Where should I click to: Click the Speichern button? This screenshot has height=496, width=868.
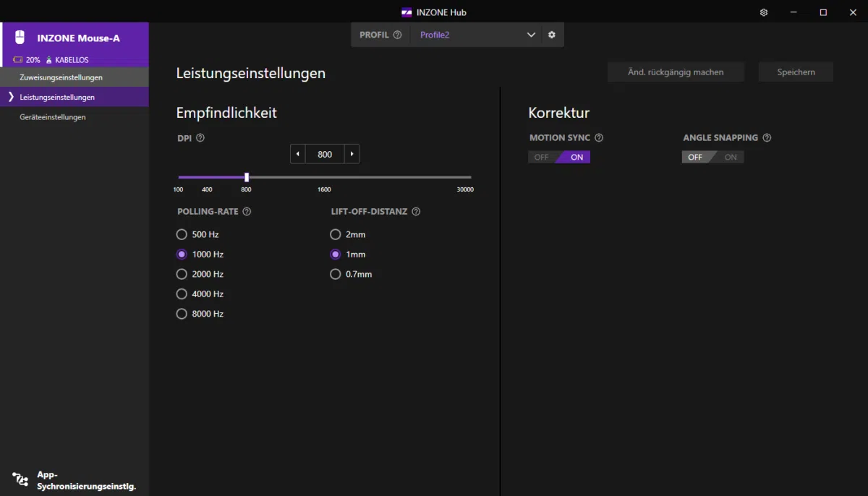point(796,72)
